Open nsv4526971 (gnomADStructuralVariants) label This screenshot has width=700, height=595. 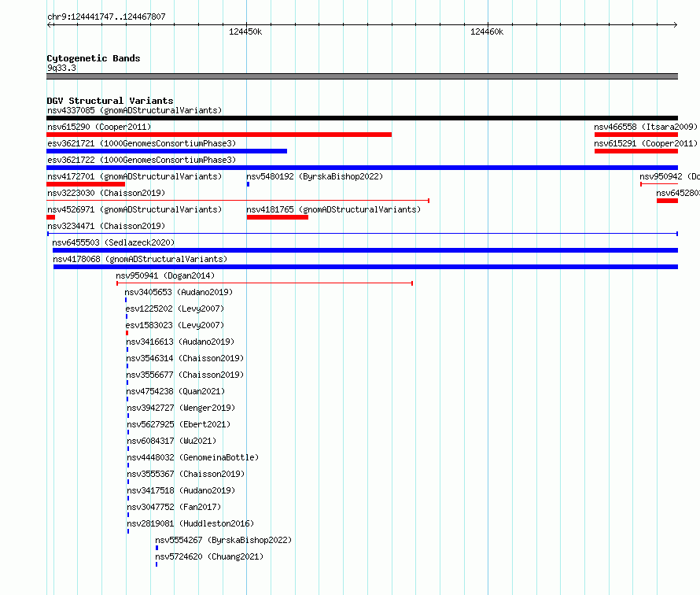click(134, 209)
